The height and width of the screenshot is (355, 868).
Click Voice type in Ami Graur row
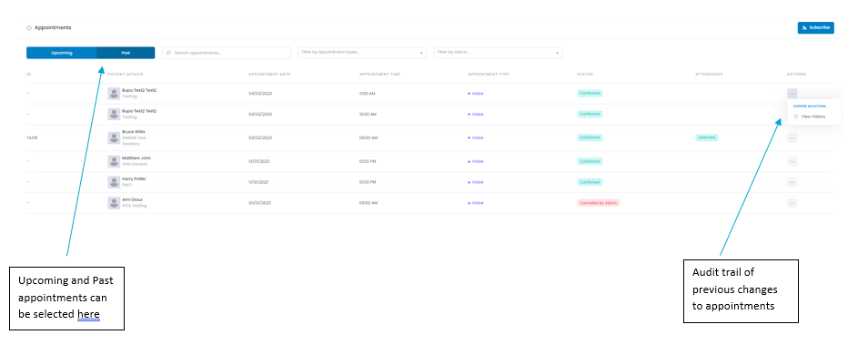pos(476,203)
